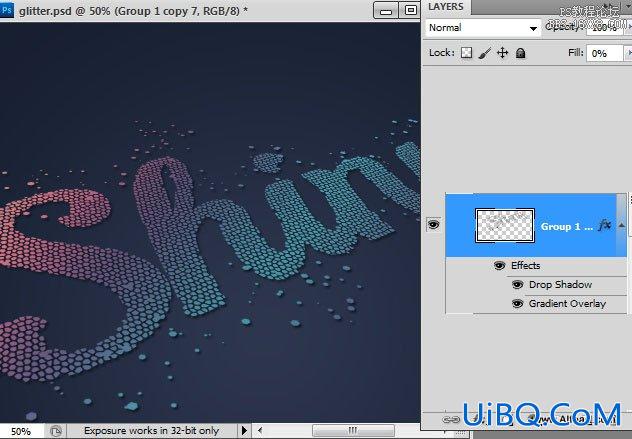Click the link layers chain icon
The width and height of the screenshot is (632, 439).
(451, 420)
